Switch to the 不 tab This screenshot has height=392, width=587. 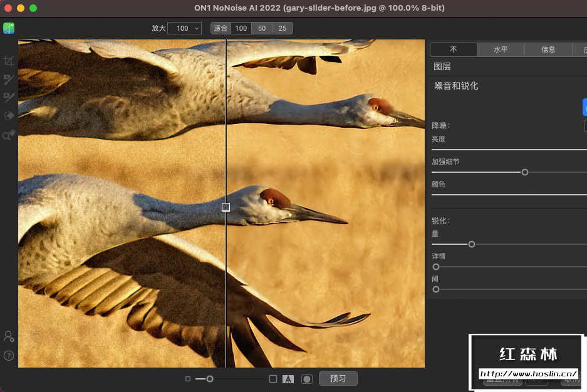point(454,49)
